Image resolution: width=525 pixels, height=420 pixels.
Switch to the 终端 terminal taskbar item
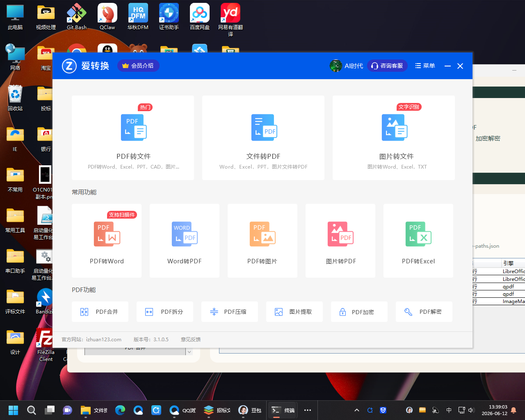click(283, 410)
